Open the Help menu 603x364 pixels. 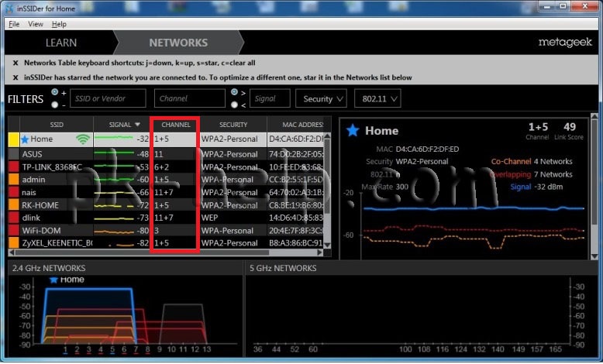coord(59,24)
